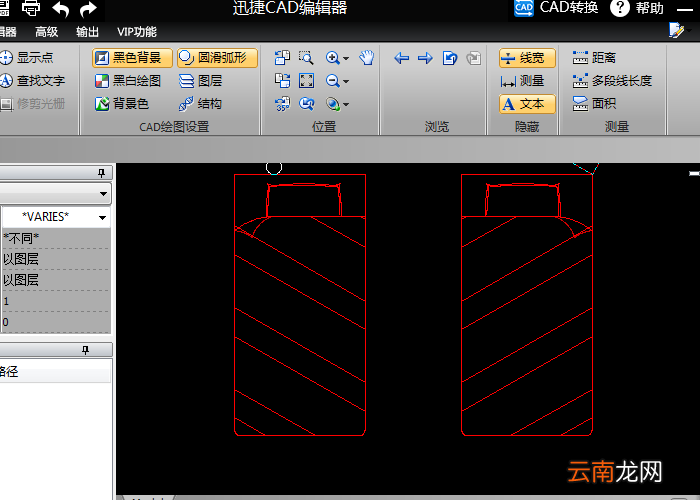700x500 pixels.
Task: Go to next file with right arrow
Action: [x=425, y=58]
